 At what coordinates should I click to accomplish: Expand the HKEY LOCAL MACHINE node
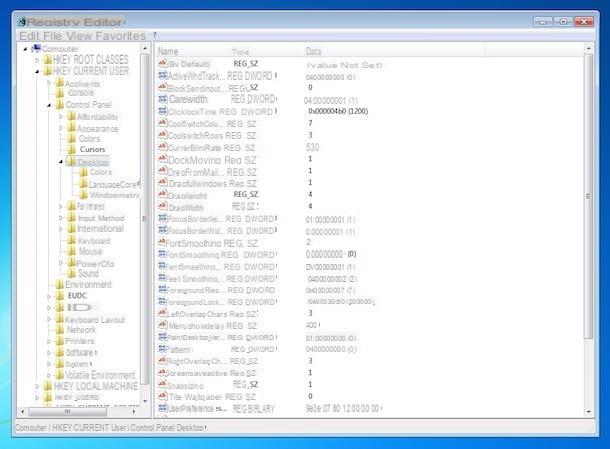(37, 386)
